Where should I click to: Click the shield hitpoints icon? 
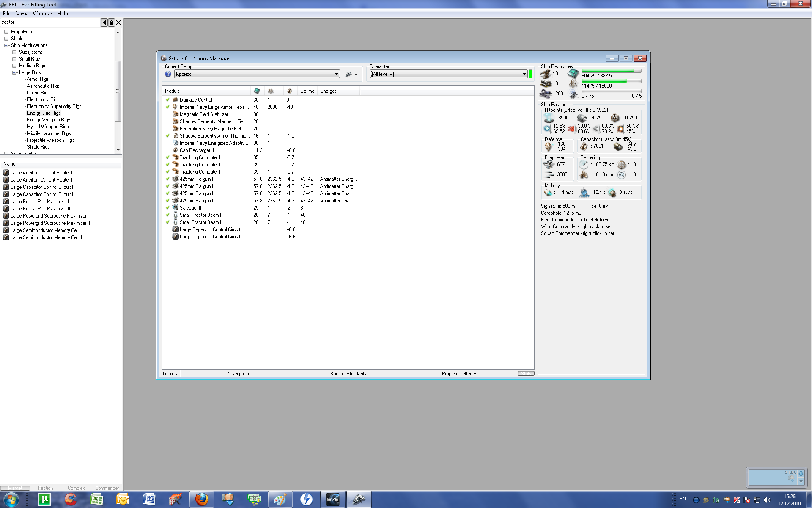549,118
